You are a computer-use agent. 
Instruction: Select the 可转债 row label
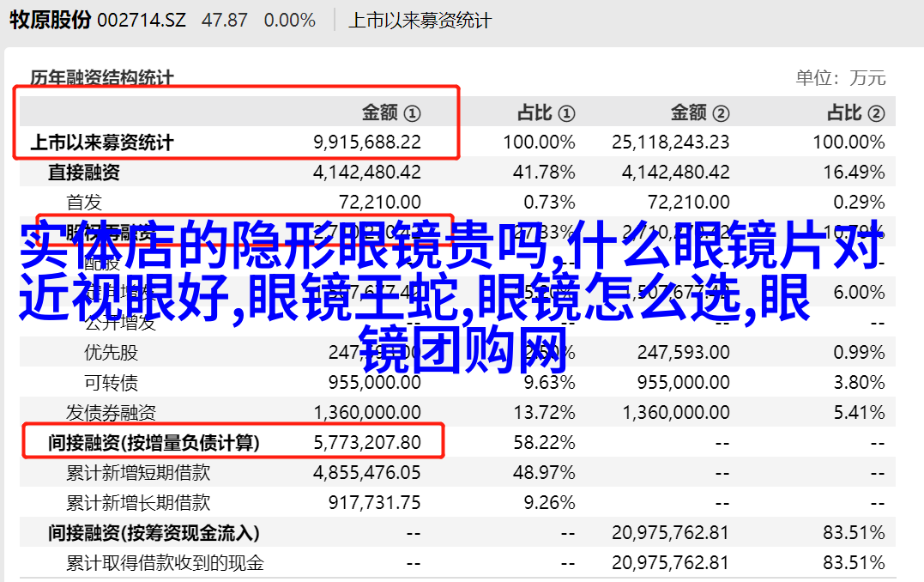click(x=111, y=382)
